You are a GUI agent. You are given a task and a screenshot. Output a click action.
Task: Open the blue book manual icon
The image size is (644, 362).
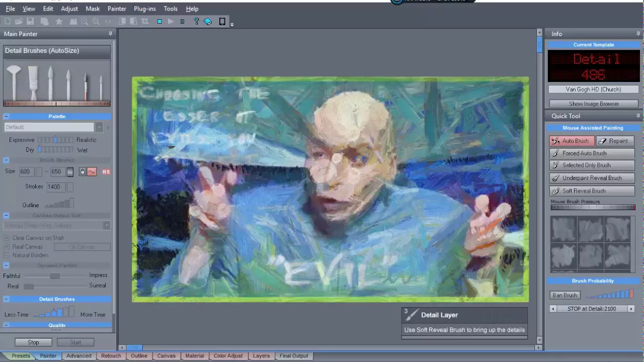click(208, 22)
